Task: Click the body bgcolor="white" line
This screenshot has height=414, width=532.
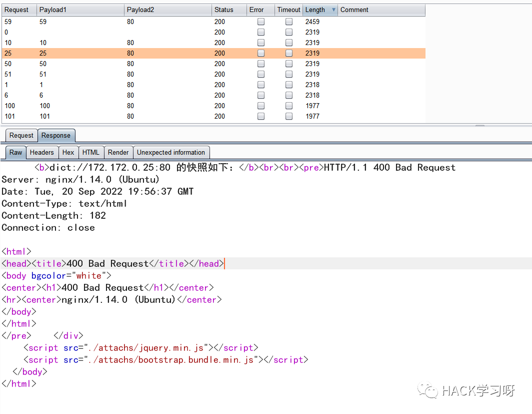Action: pyautogui.click(x=56, y=276)
